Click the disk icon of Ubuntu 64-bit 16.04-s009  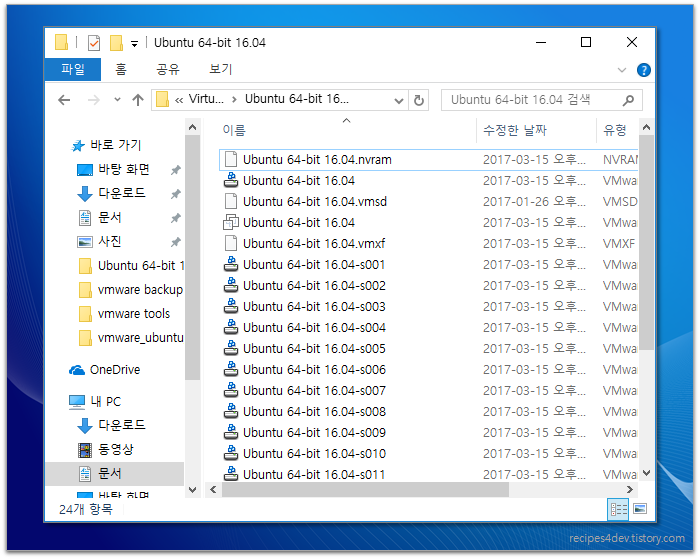coord(231,432)
